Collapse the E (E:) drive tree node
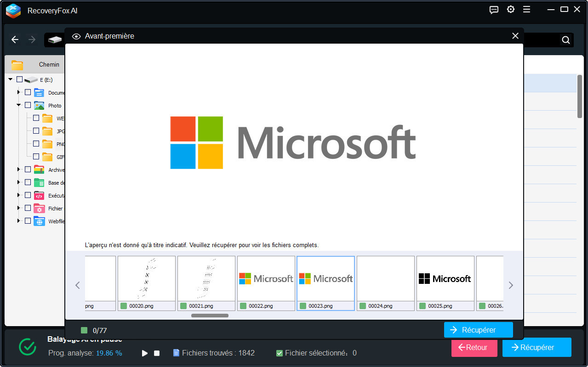Image resolution: width=588 pixels, height=367 pixels. point(11,79)
